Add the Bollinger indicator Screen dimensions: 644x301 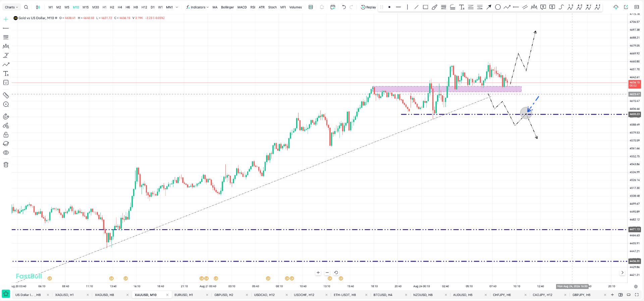click(x=227, y=7)
